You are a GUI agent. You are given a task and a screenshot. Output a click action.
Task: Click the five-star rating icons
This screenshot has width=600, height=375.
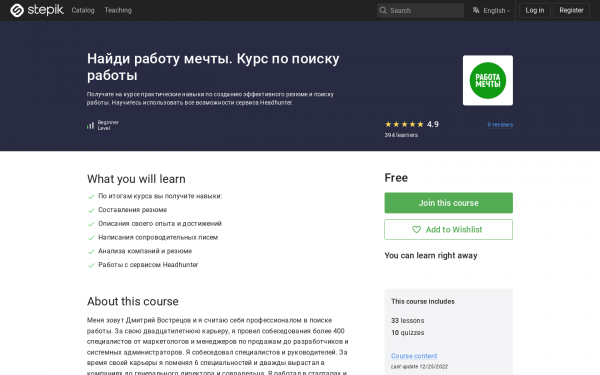404,124
